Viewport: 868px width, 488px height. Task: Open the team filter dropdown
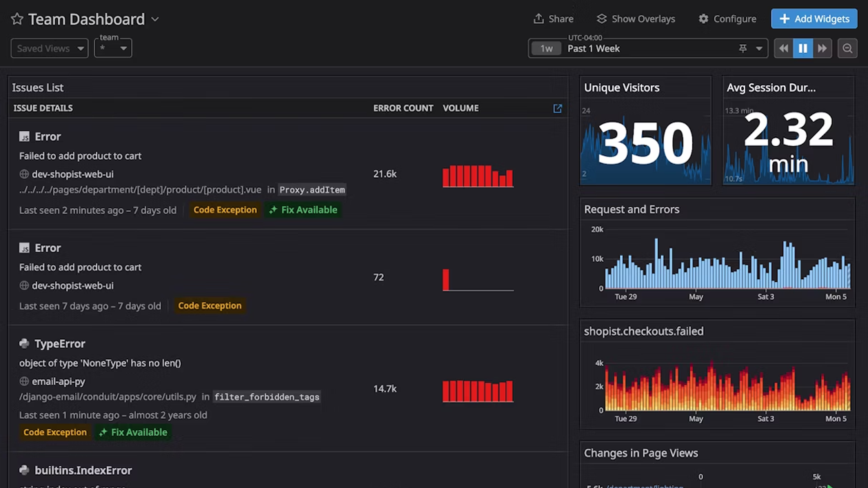(113, 48)
